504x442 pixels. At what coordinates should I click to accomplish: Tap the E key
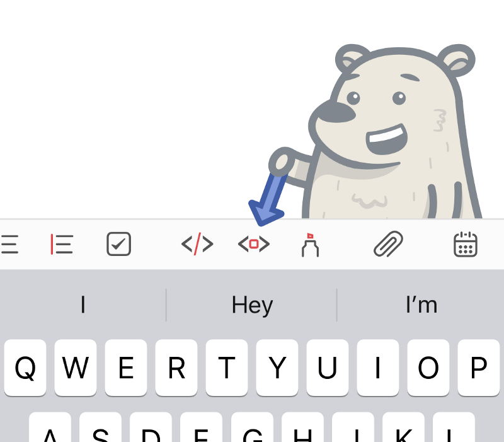pyautogui.click(x=126, y=368)
